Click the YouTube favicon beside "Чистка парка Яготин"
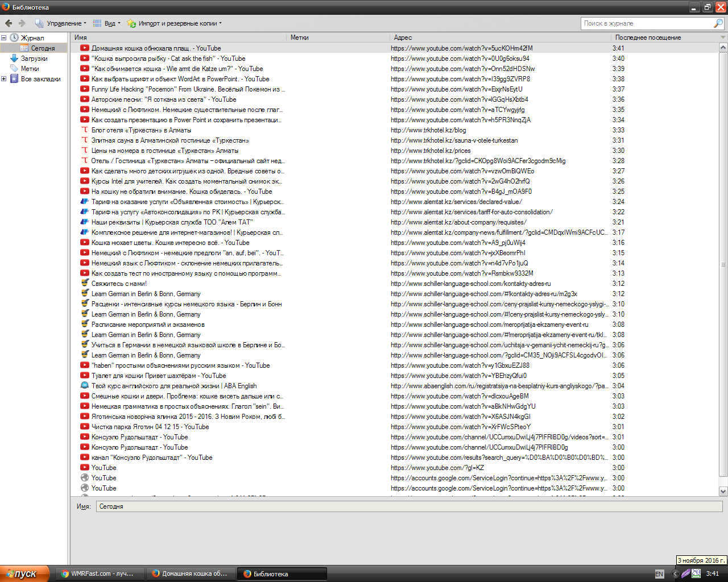This screenshot has height=582, width=728. point(85,427)
